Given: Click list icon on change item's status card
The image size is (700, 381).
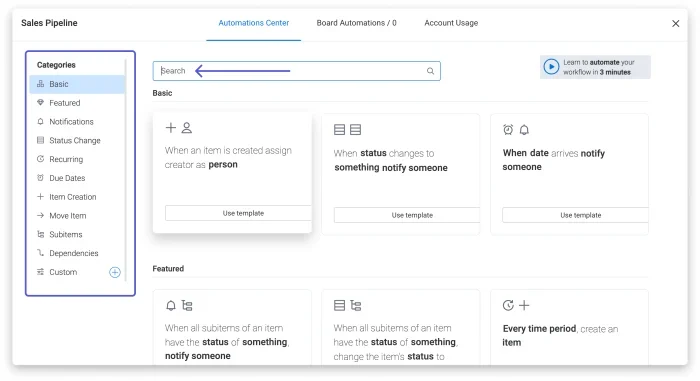Looking at the screenshot, I should (339, 306).
